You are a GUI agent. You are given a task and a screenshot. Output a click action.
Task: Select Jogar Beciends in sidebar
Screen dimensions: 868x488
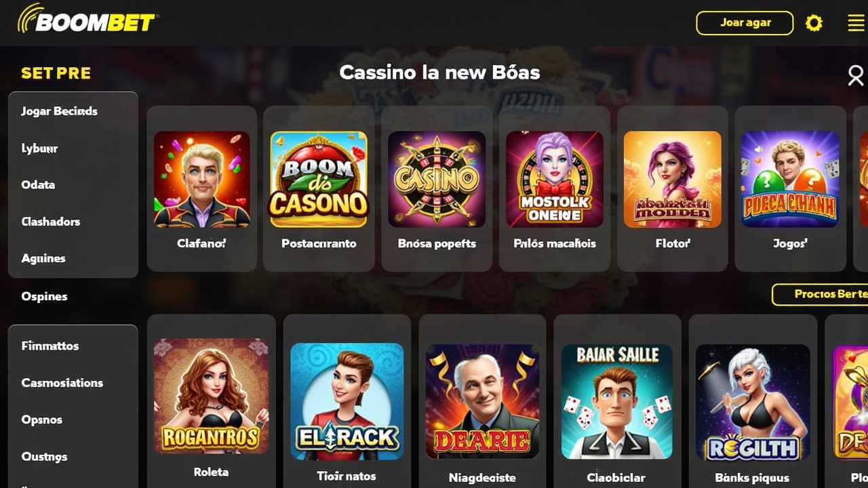pyautogui.click(x=59, y=111)
